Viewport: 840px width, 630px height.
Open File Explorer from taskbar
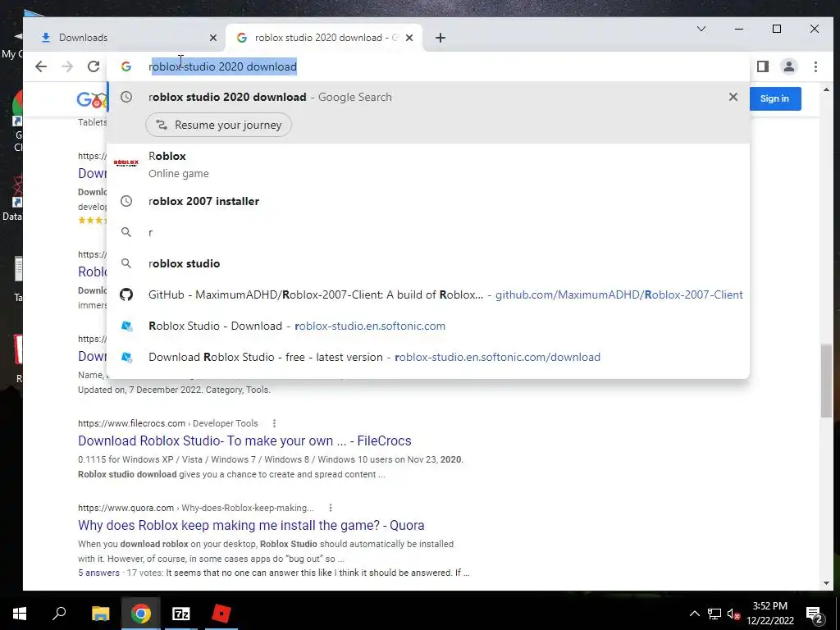(100, 614)
